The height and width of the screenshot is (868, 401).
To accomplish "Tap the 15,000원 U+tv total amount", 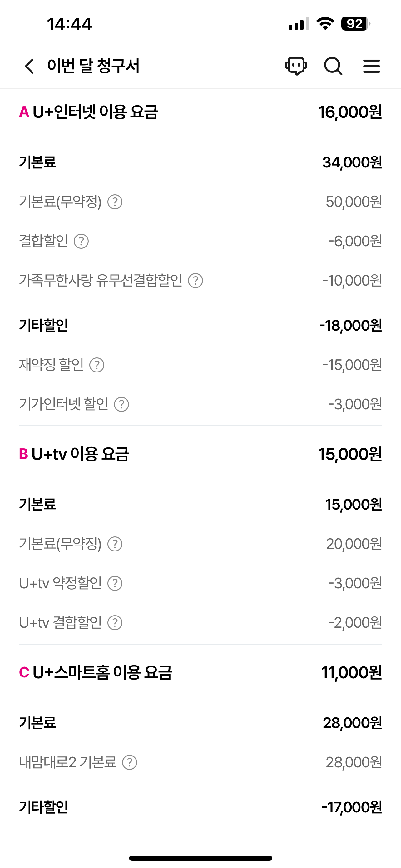I will point(350,454).
